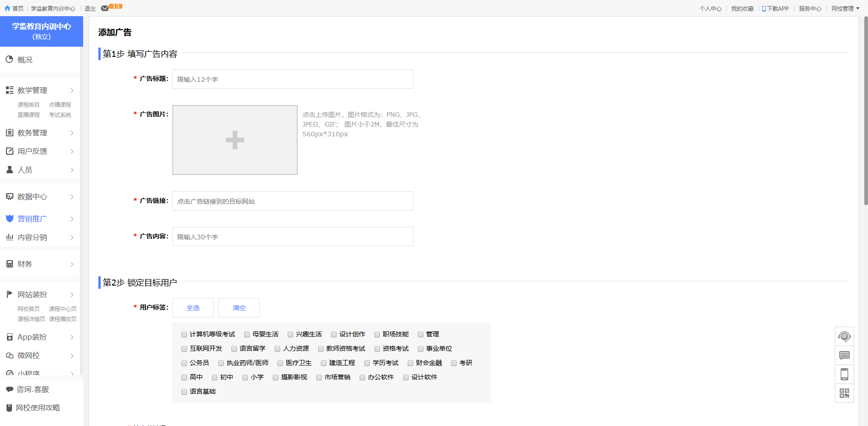Expand the 网校管理 dropdown
Viewport: 868px width, 426px height.
pos(845,8)
